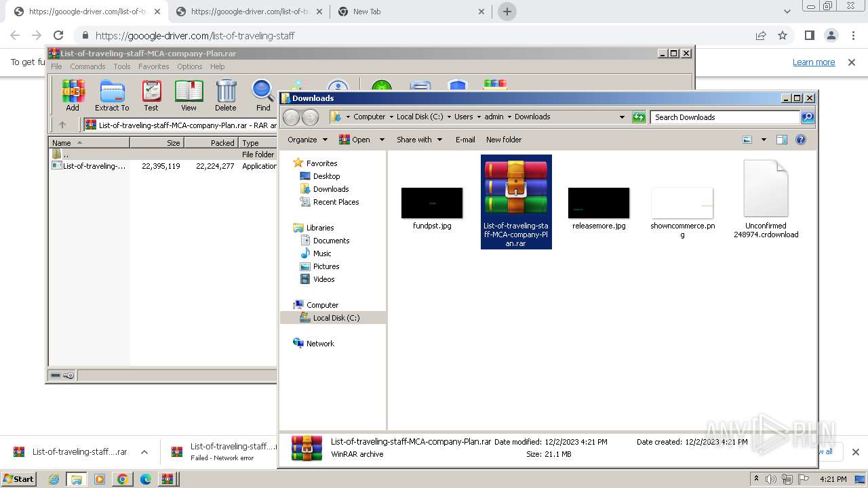Click E-mail button in Explorer toolbar
The width and height of the screenshot is (868, 488).
point(465,140)
